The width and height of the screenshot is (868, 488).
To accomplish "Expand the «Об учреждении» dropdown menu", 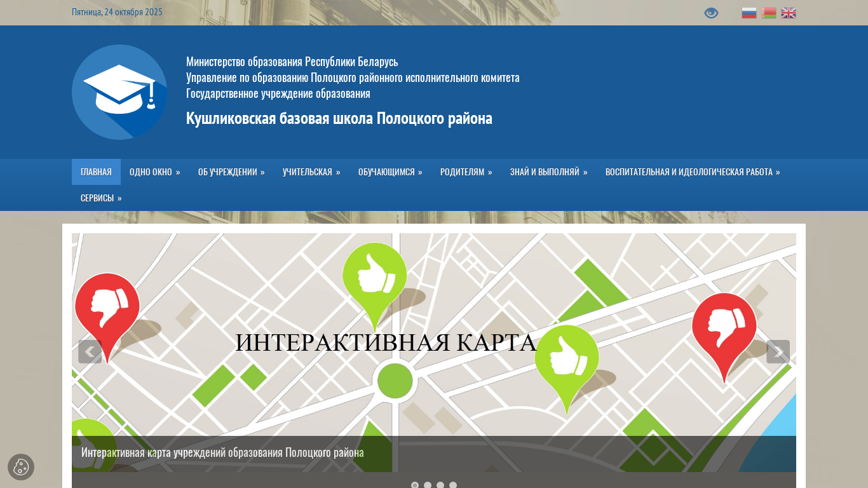I will click(231, 172).
